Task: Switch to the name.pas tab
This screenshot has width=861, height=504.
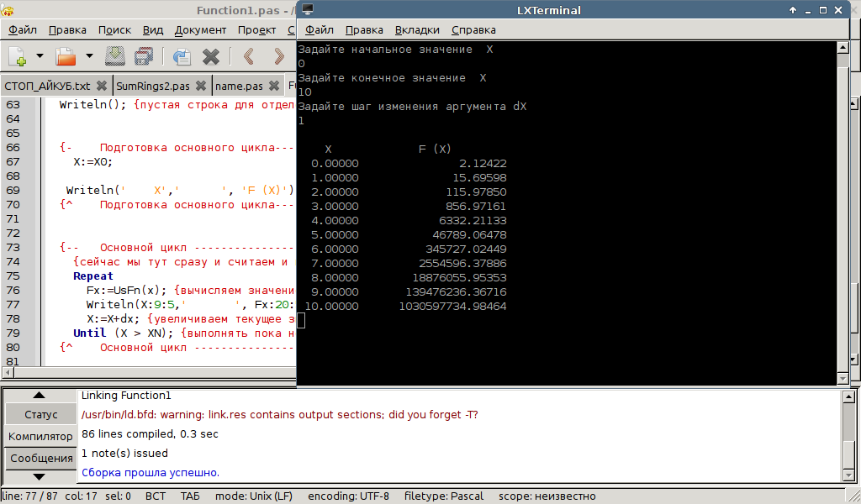Action: point(239,87)
